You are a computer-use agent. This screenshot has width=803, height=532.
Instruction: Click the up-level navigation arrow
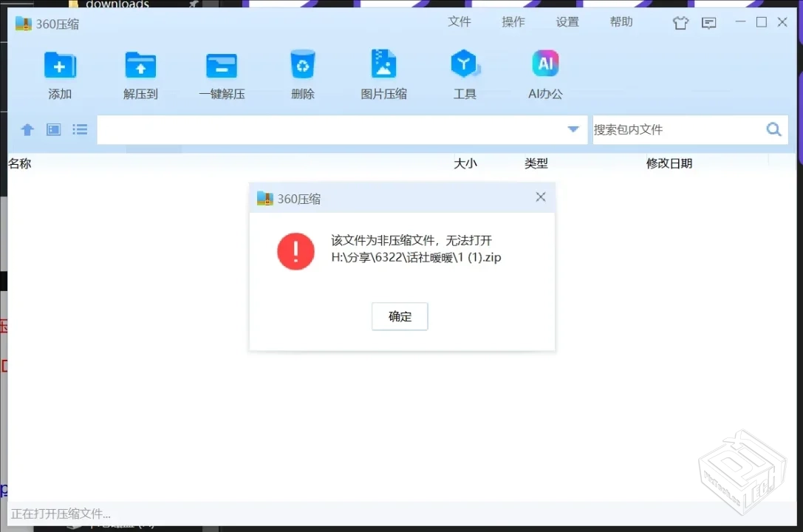tap(27, 129)
